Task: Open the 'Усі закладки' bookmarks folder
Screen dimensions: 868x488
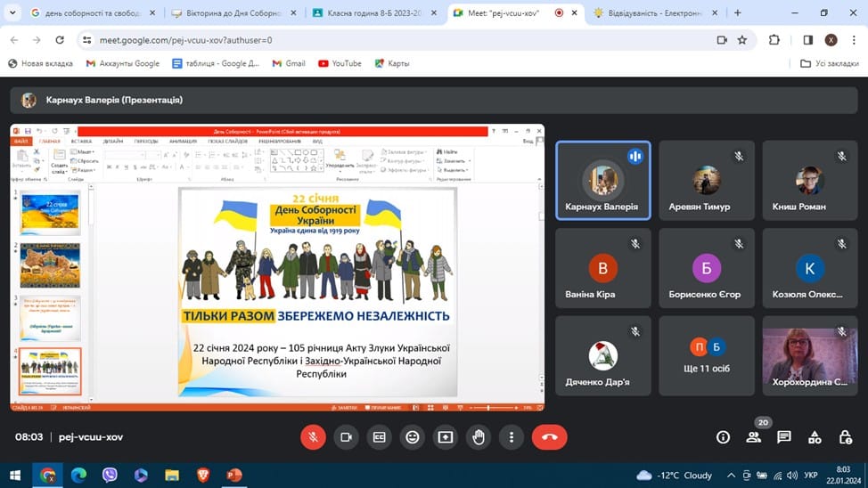Action: [x=829, y=63]
